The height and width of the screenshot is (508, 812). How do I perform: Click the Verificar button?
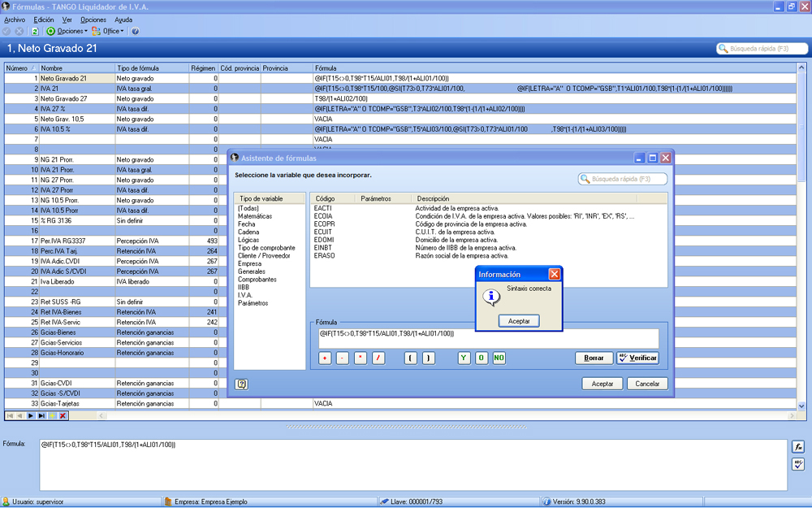coord(637,358)
